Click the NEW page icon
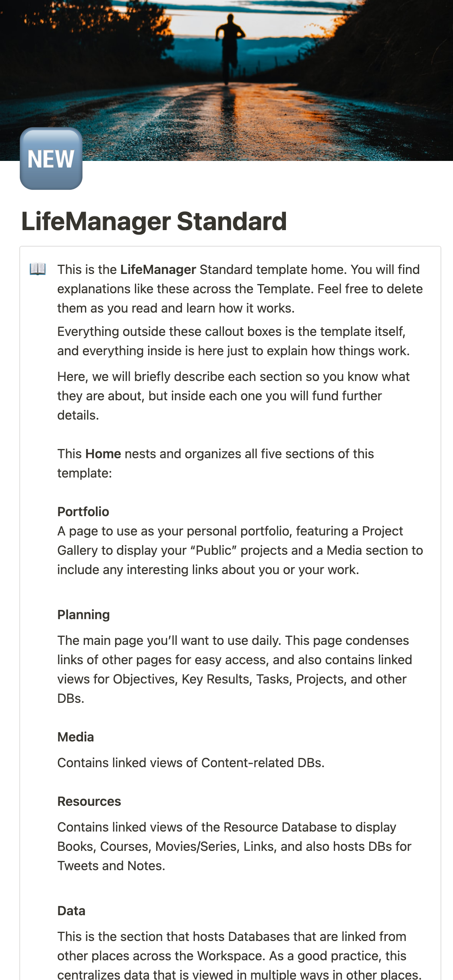The width and height of the screenshot is (453, 980). (x=51, y=159)
